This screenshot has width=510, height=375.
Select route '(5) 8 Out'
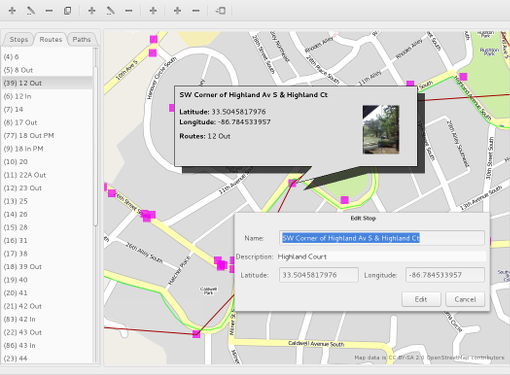tap(47, 70)
